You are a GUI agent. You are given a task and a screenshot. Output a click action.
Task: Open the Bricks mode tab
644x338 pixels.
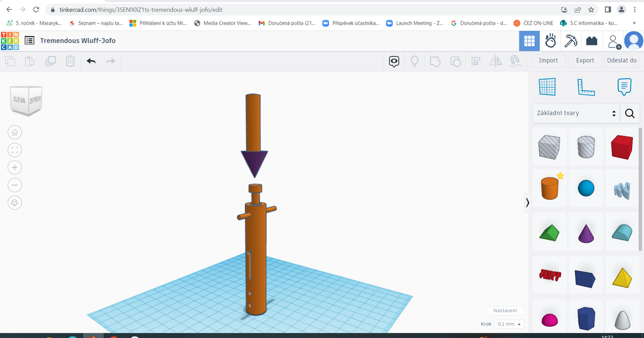click(591, 41)
